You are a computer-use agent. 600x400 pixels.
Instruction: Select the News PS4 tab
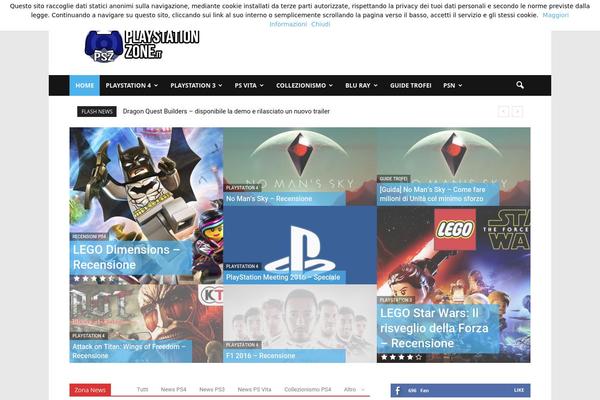click(173, 389)
